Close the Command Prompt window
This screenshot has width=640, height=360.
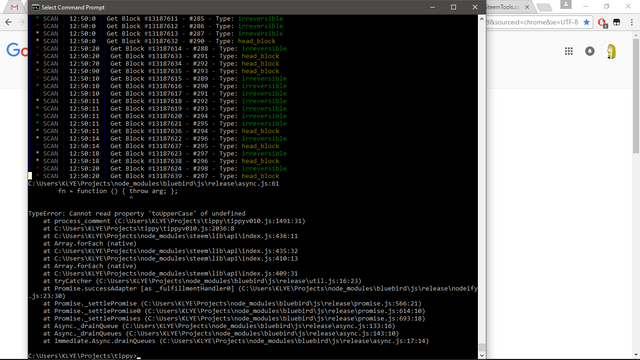pos(475,7)
